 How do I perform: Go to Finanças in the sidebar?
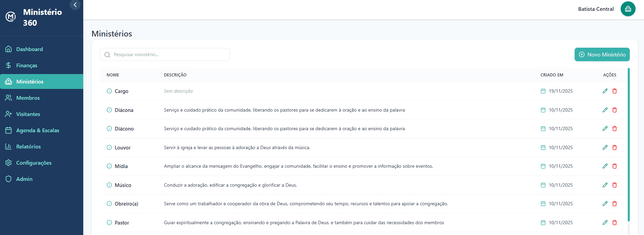click(x=26, y=65)
